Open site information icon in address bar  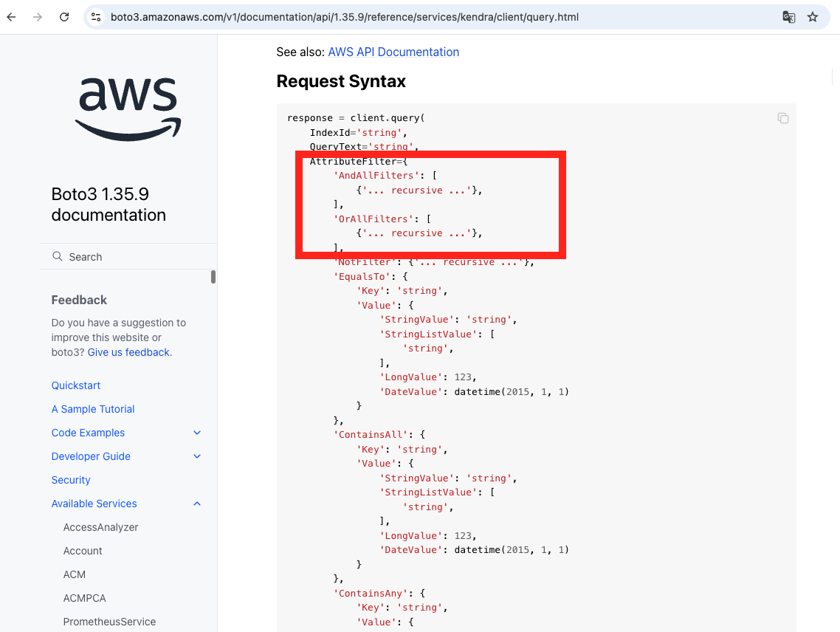click(96, 17)
